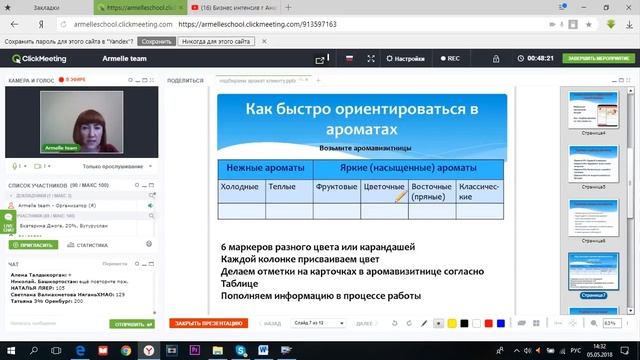Go to previous slide with Назад
Image resolution: width=640 pixels, height=360 pixels.
[271, 324]
